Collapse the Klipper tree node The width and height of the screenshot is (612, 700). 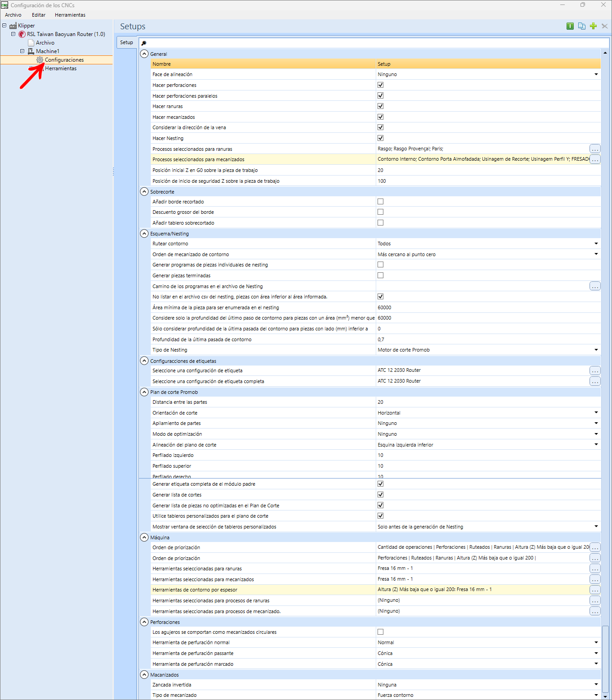4,26
